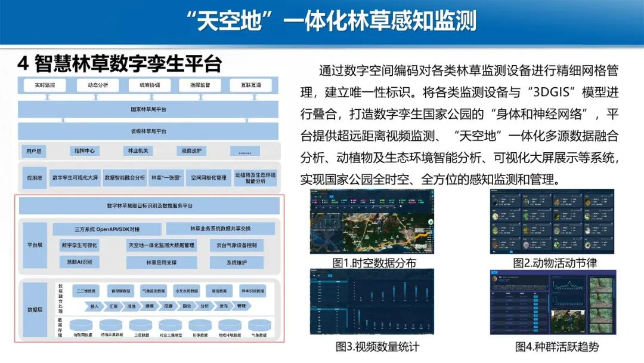The height and width of the screenshot is (363, 644).
Task: Select the 用户层 layer label
Action: (33, 151)
